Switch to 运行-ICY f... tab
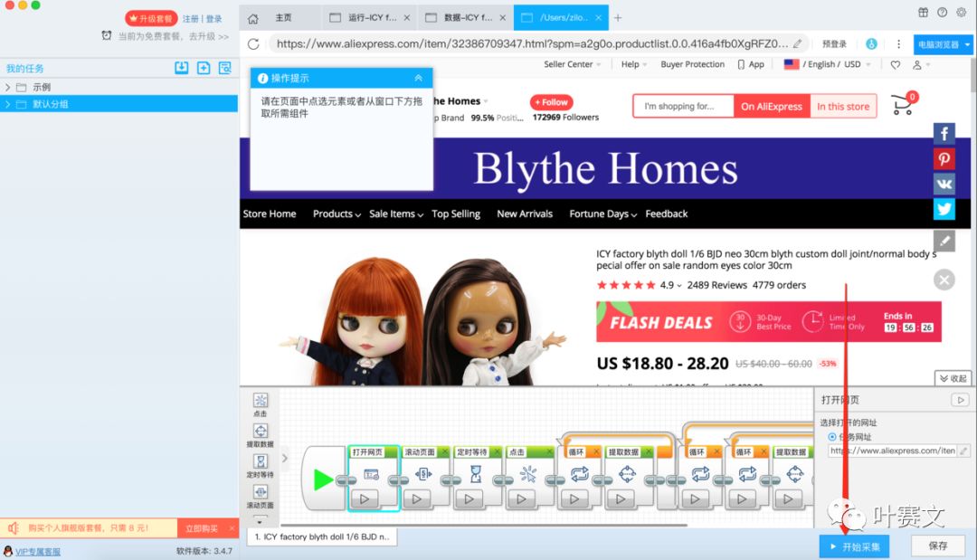The image size is (977, 560). click(x=370, y=18)
